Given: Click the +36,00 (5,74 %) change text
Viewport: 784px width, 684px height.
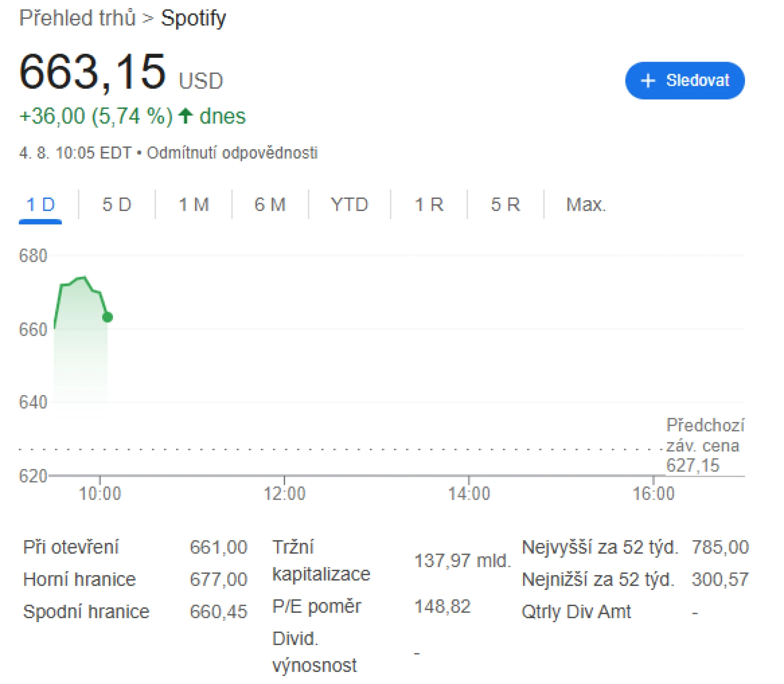Looking at the screenshot, I should click(x=96, y=116).
